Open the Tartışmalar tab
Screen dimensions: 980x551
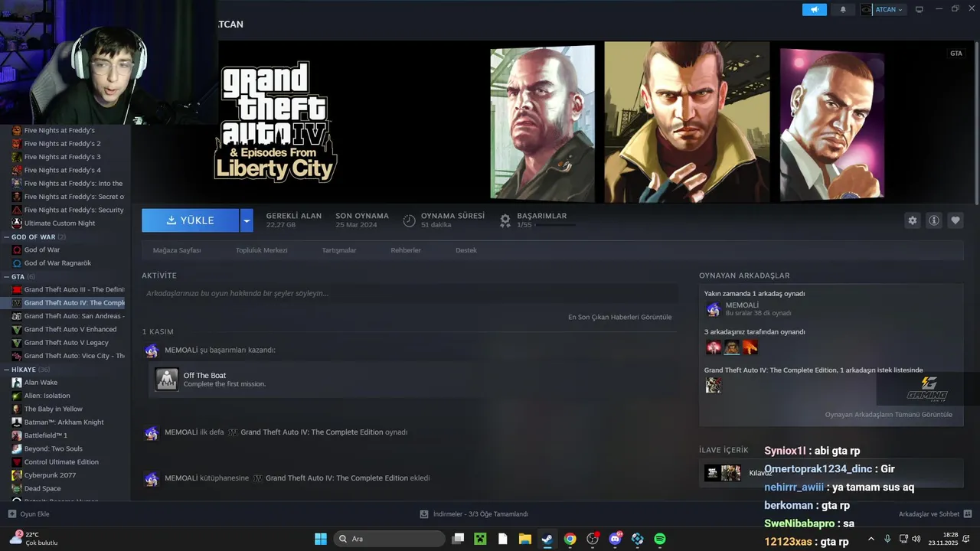click(339, 250)
